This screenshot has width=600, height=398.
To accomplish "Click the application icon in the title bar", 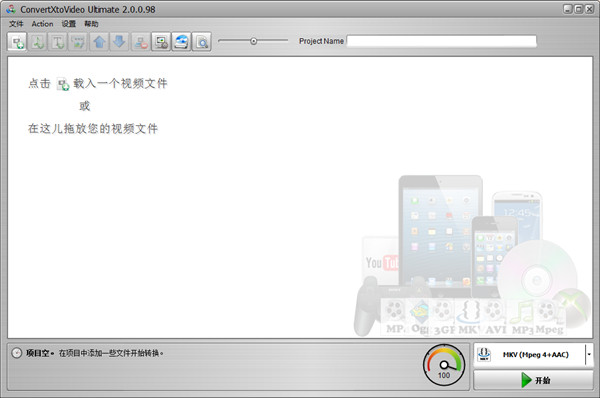I will click(11, 9).
